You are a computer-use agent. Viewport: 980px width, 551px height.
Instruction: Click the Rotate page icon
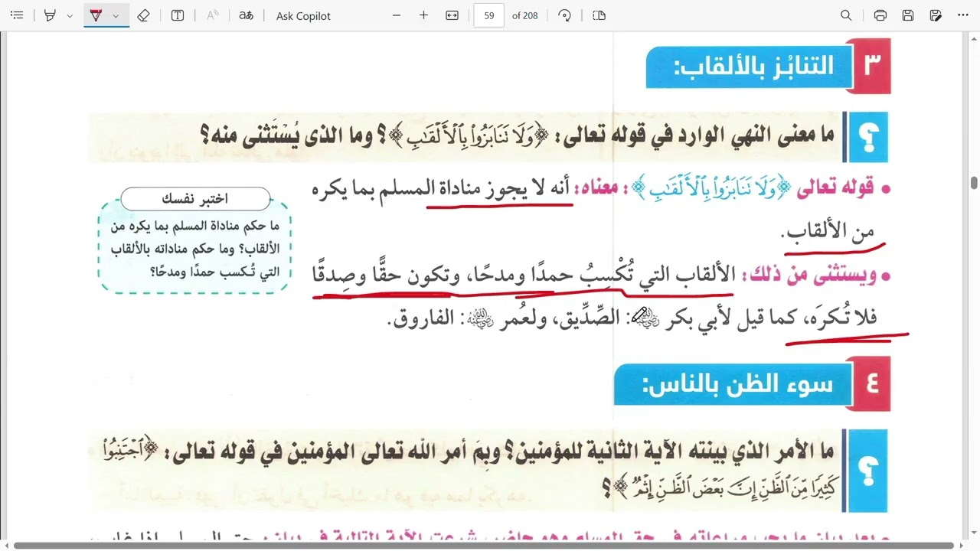(565, 15)
